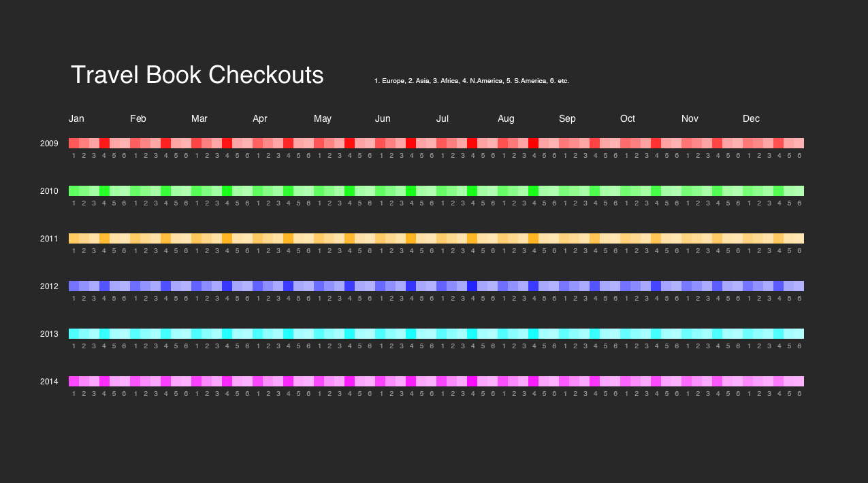This screenshot has width=868, height=483.
Task: Click the Travel Book Checkouts title
Action: pyautogui.click(x=197, y=75)
